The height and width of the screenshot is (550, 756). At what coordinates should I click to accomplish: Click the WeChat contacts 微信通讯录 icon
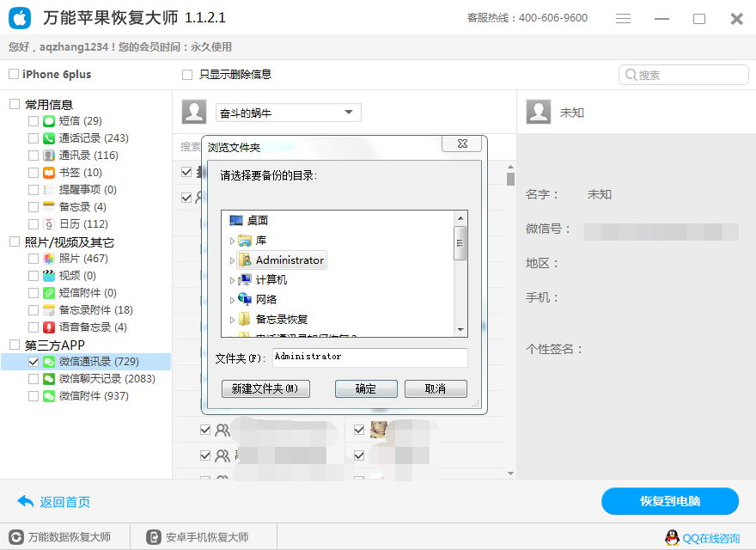click(x=49, y=362)
